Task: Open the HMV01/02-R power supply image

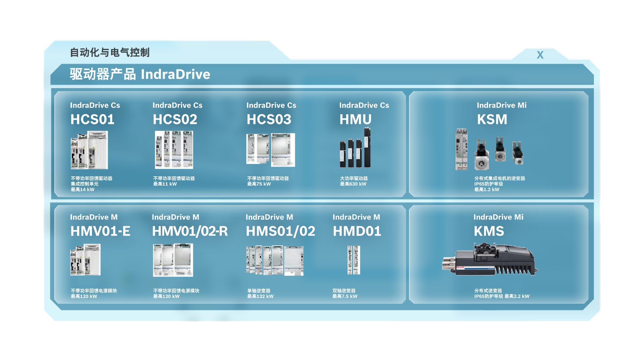Action: coord(173,260)
